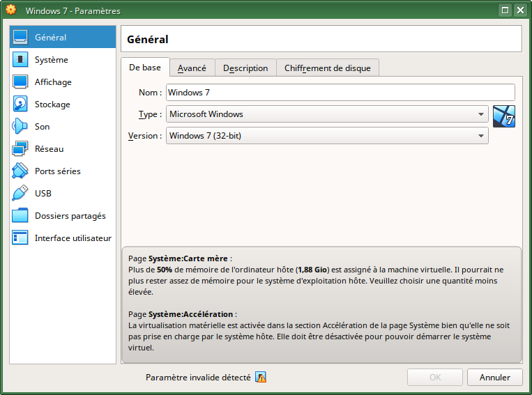Click the Dossiers partagés folder icon
This screenshot has width=532, height=395.
[x=20, y=216]
